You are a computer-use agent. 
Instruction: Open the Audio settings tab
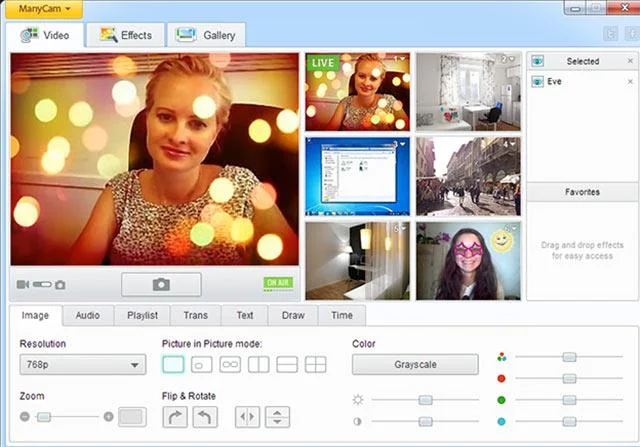coord(87,315)
